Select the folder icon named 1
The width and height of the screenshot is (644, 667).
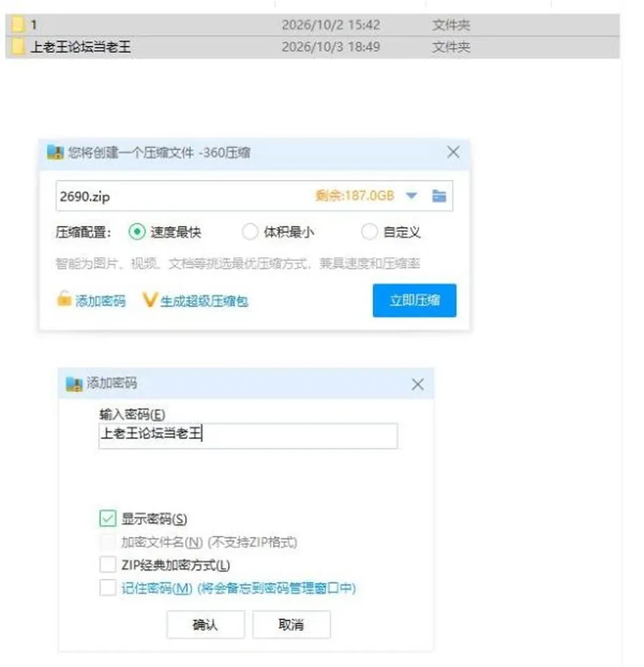point(18,24)
